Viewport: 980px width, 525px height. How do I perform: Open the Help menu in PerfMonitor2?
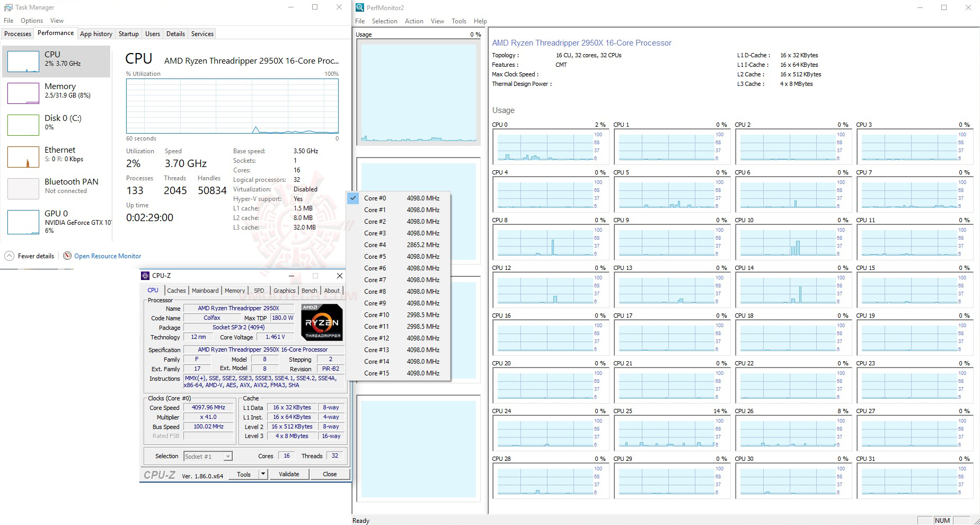click(480, 21)
